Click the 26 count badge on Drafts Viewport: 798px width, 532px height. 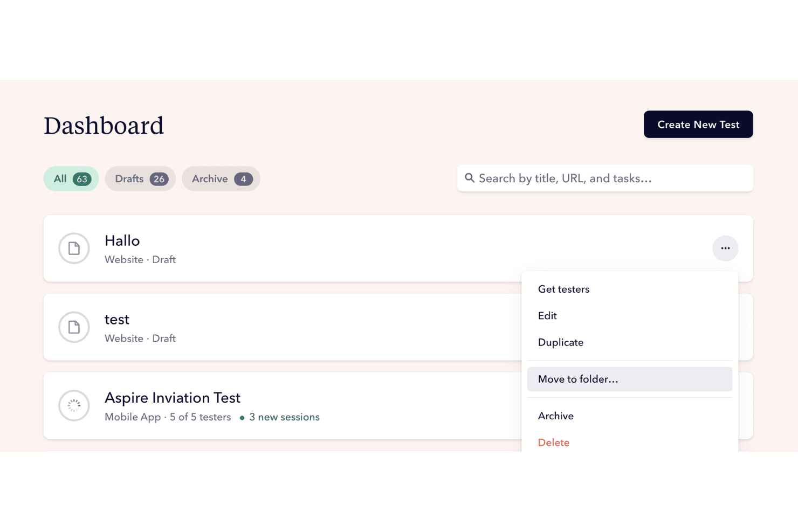click(x=159, y=179)
